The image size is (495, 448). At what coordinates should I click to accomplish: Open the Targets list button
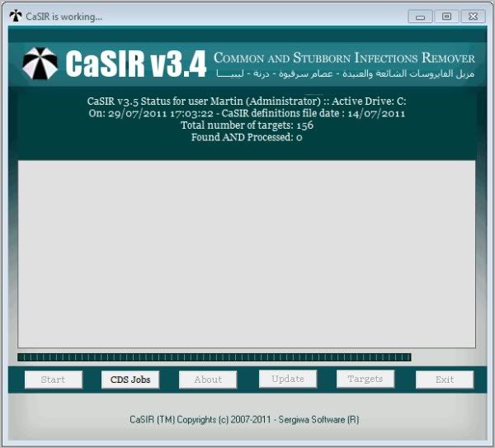coord(365,379)
